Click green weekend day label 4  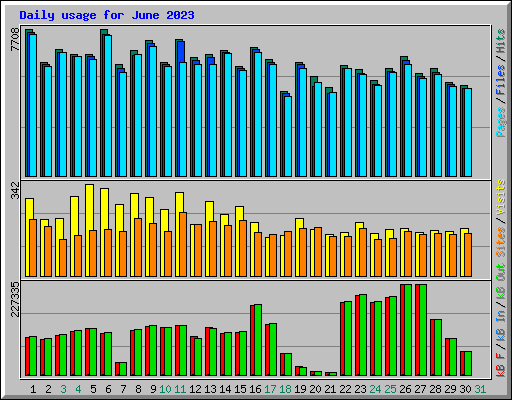pyautogui.click(x=78, y=389)
